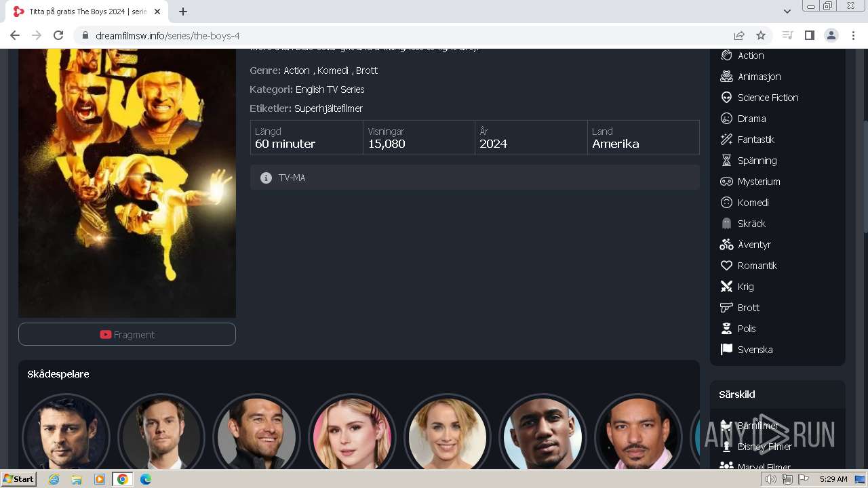The width and height of the screenshot is (868, 488).
Task: Select the 60 minuter length value
Action: [x=285, y=144]
